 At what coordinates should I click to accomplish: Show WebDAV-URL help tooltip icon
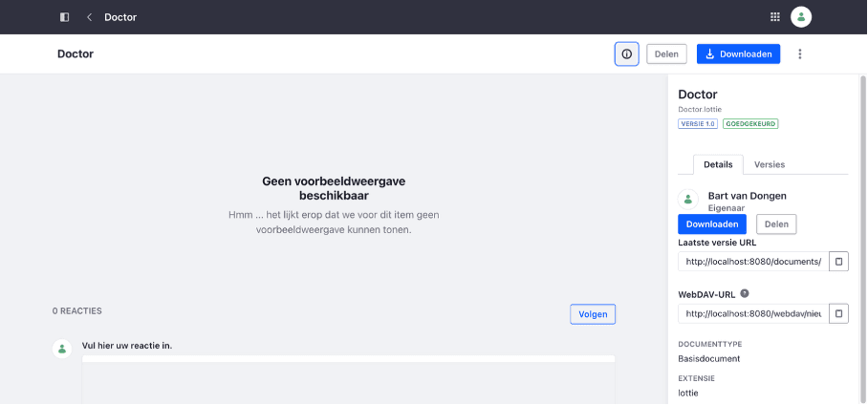745,294
